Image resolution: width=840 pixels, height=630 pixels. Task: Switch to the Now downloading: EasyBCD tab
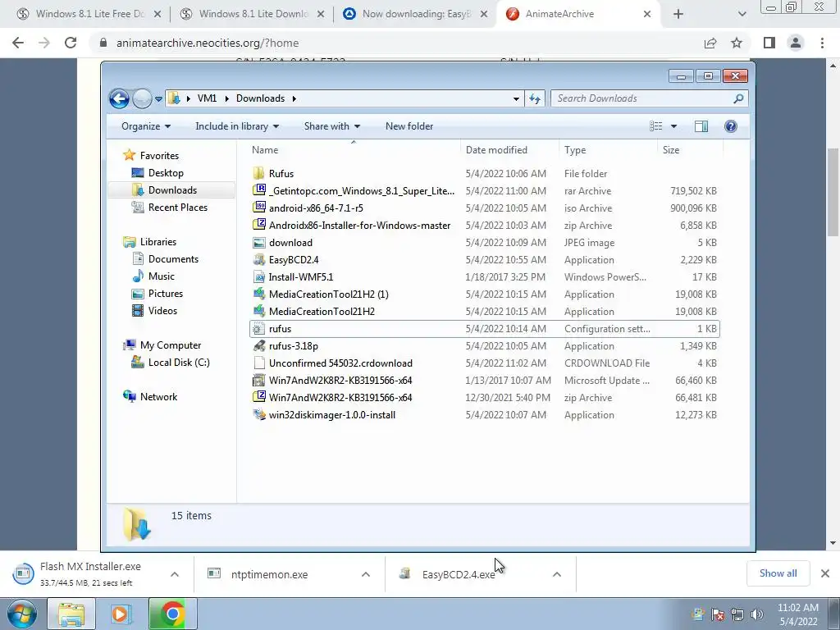click(x=415, y=15)
